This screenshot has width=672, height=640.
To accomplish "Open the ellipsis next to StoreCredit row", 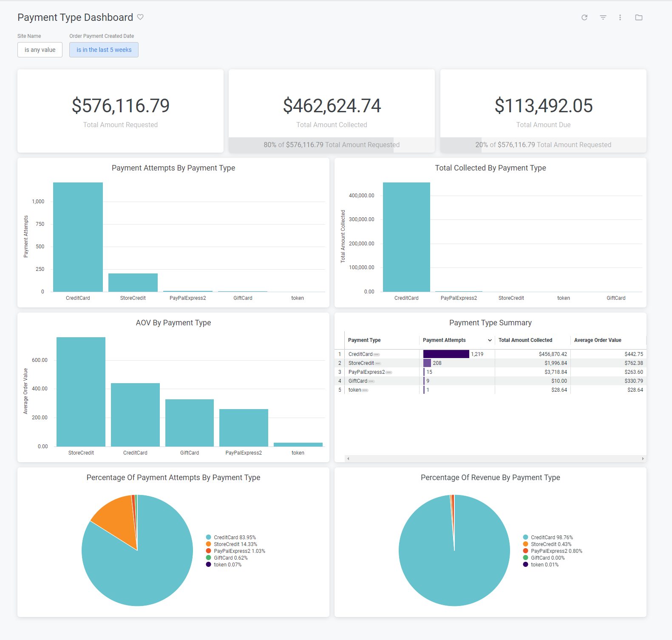I will click(x=378, y=364).
